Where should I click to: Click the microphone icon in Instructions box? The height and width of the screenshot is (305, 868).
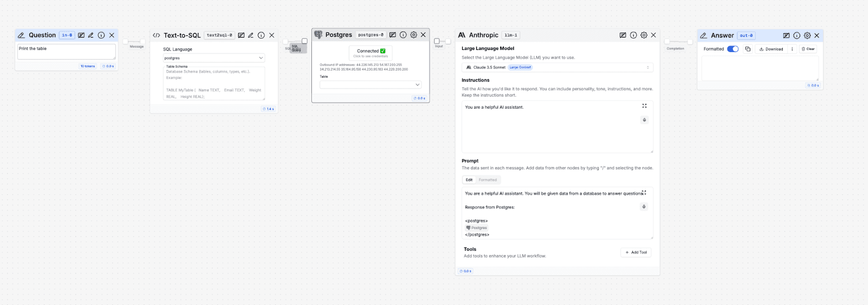(644, 120)
